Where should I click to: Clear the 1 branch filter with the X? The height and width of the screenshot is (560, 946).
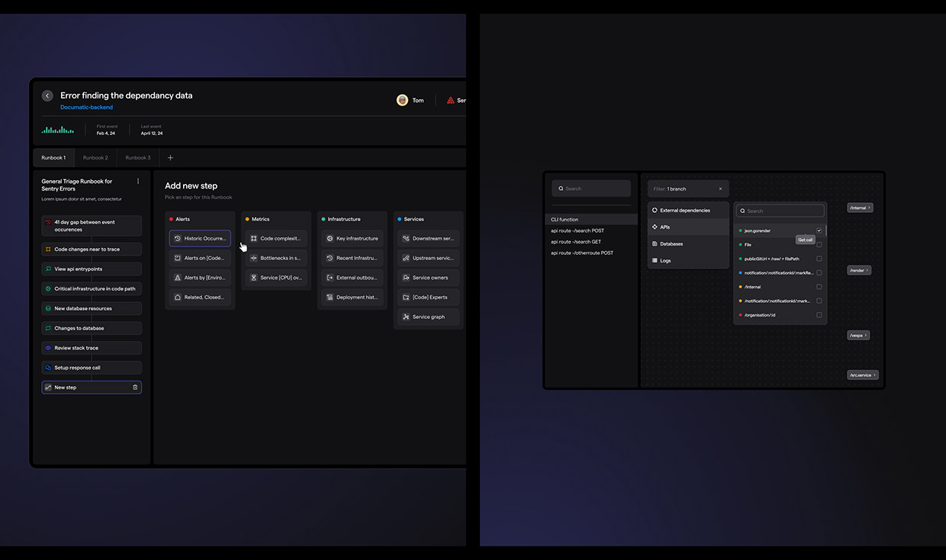click(720, 189)
